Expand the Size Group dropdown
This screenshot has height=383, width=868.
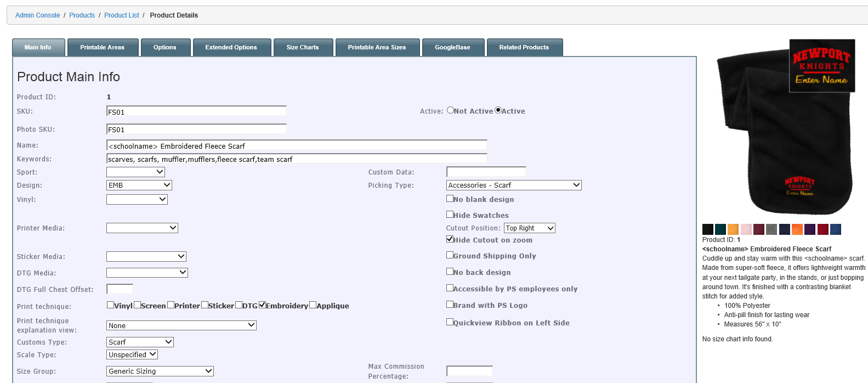pyautogui.click(x=160, y=371)
